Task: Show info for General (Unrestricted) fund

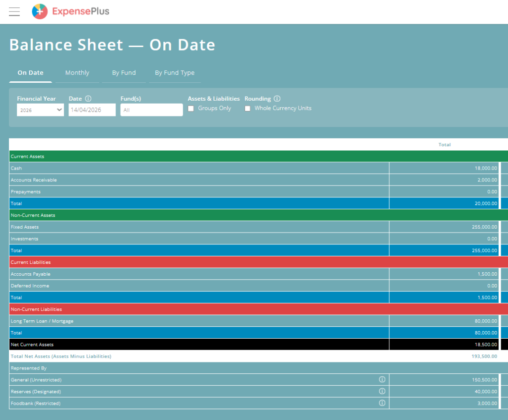Action: coord(382,380)
